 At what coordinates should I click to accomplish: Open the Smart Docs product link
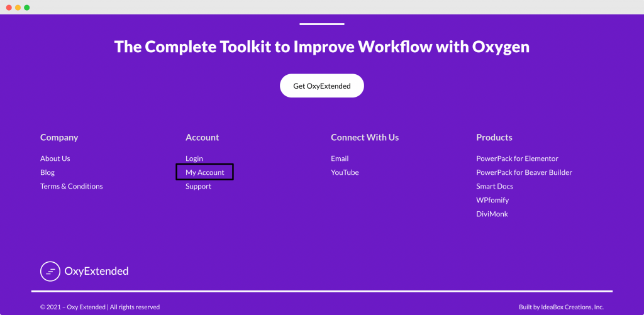click(494, 187)
